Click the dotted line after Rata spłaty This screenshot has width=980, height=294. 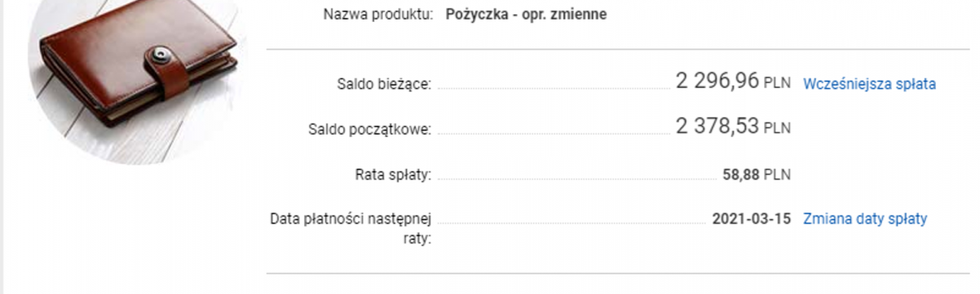[x=577, y=179]
